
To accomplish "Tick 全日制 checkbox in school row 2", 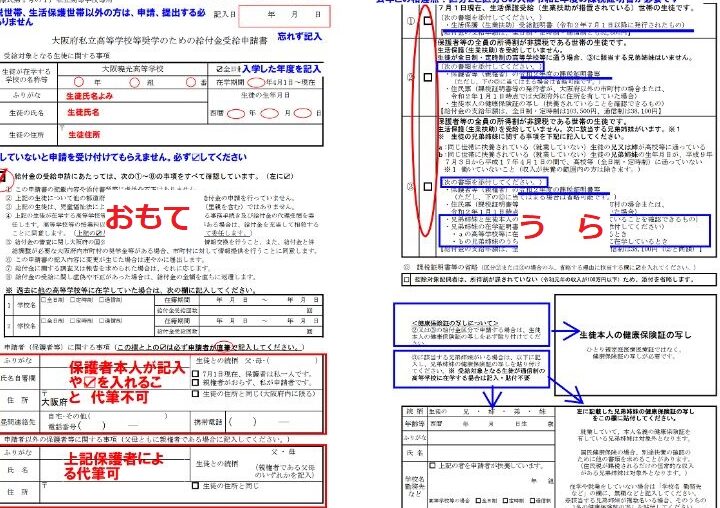I will [44, 320].
